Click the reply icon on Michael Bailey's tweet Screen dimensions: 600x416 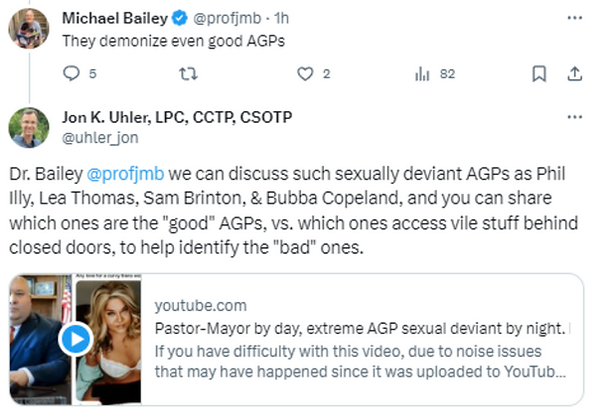pos(70,73)
